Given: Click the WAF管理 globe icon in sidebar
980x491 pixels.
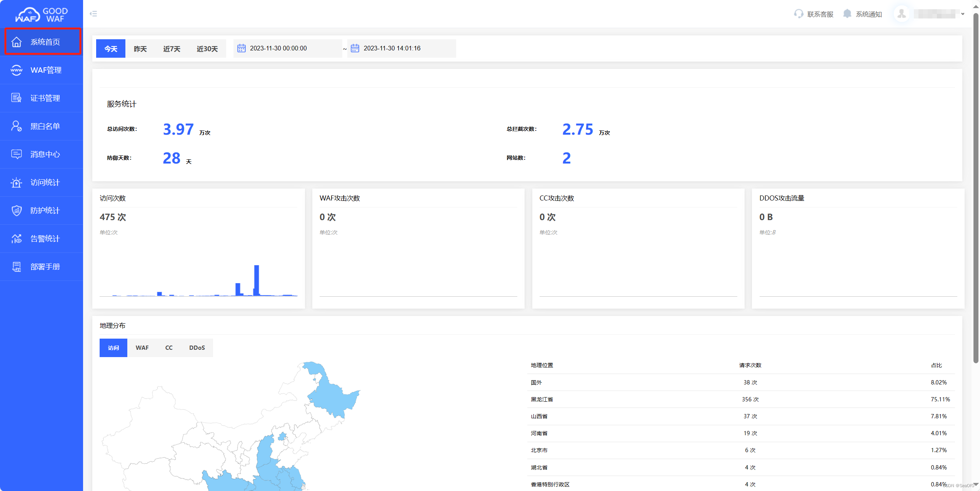Looking at the screenshot, I should [x=17, y=70].
